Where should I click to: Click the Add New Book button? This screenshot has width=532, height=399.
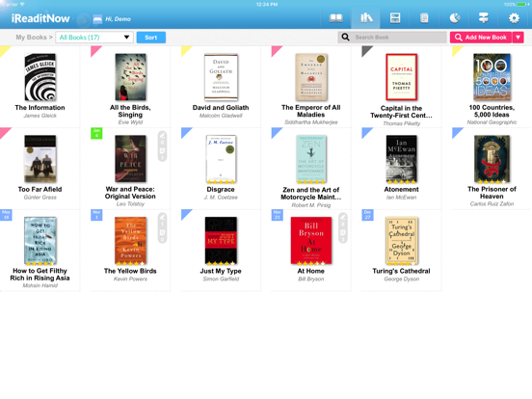click(481, 37)
